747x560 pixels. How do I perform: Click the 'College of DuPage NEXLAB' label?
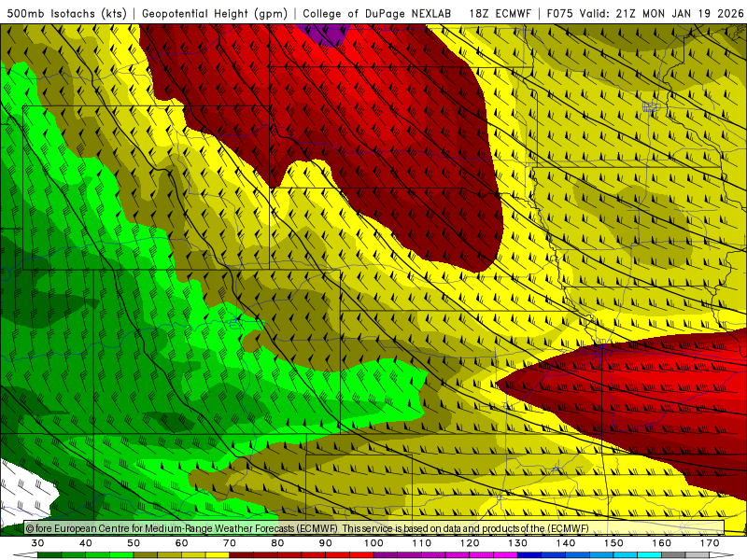(376, 13)
